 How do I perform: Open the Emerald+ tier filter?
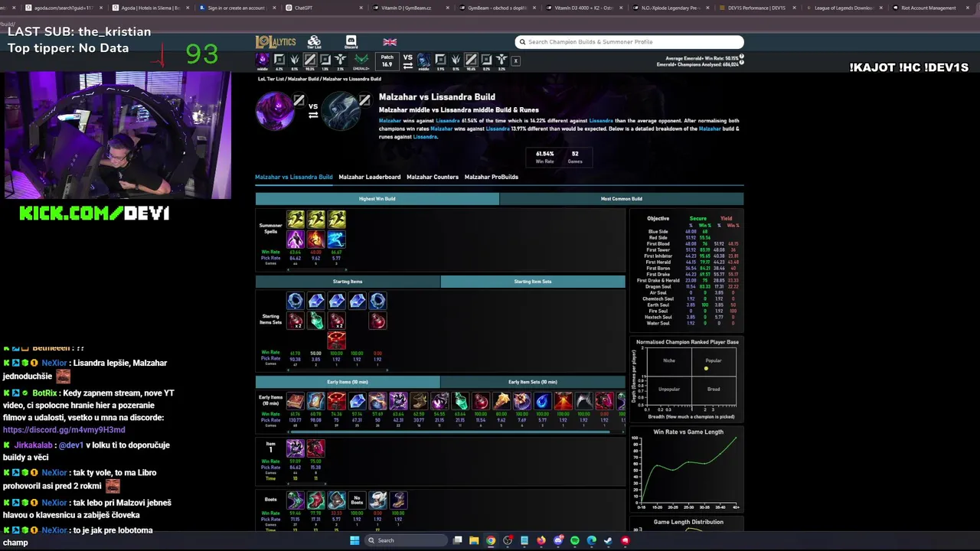click(361, 60)
